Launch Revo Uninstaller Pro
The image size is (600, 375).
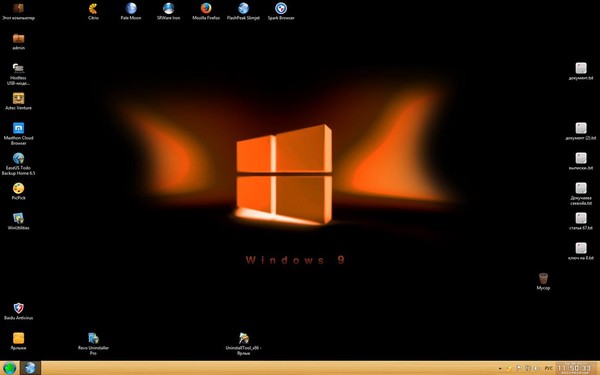tap(93, 344)
